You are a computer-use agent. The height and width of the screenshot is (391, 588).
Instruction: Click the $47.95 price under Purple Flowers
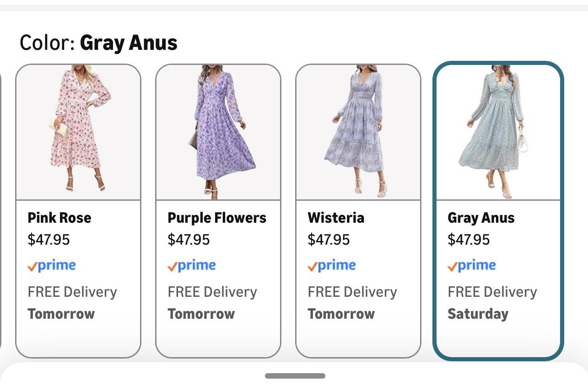click(189, 240)
